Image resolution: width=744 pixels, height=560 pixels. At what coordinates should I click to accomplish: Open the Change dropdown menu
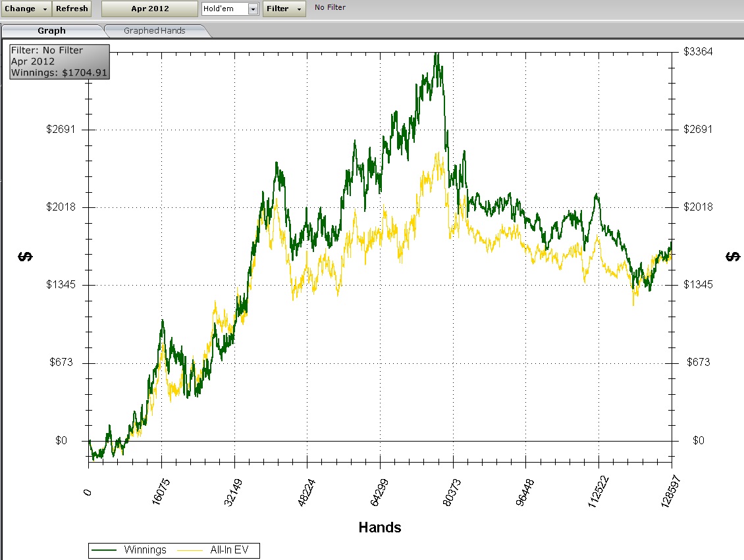click(x=26, y=9)
